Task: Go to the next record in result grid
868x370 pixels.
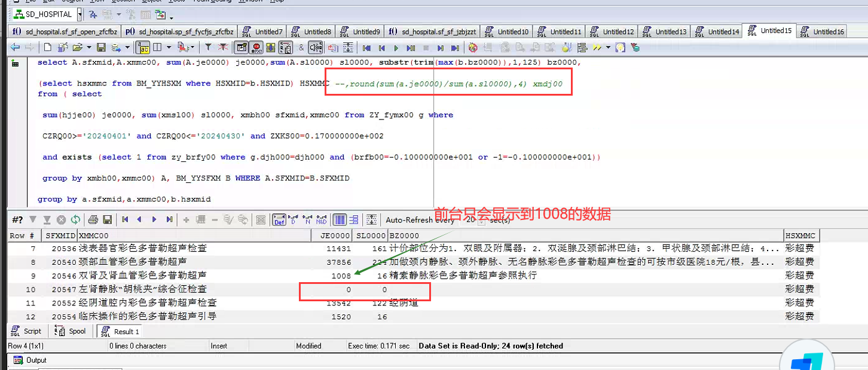Action: (154, 219)
